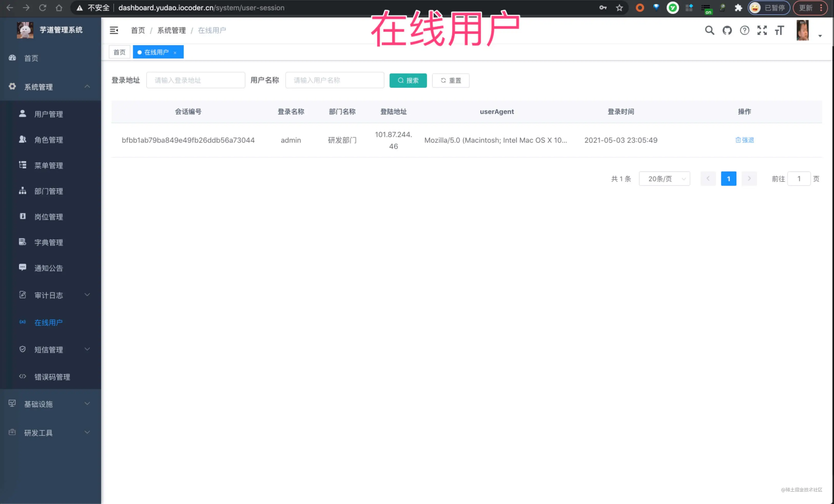Image resolution: width=834 pixels, height=504 pixels.
Task: Open 部门管理 menu item
Action: pyautogui.click(x=51, y=191)
